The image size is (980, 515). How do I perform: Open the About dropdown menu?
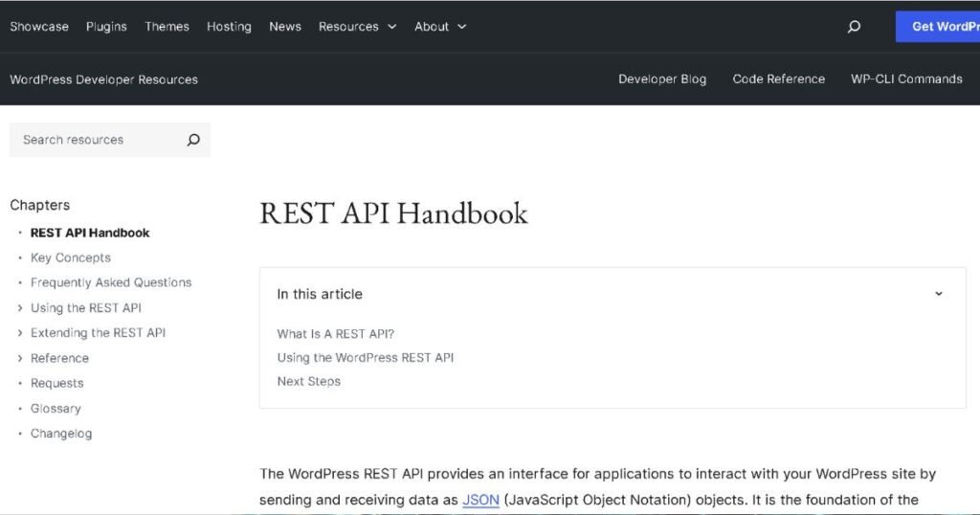(440, 26)
